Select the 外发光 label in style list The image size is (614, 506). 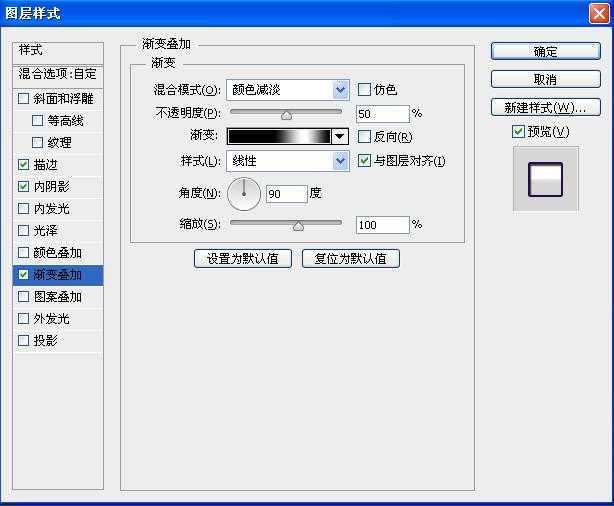point(52,318)
